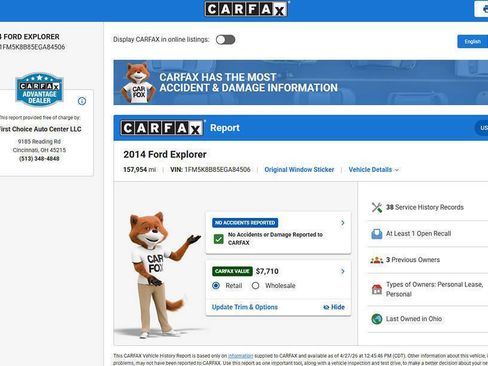The width and height of the screenshot is (488, 366).
Task: Open the Types of Owners row
Action: (428, 289)
